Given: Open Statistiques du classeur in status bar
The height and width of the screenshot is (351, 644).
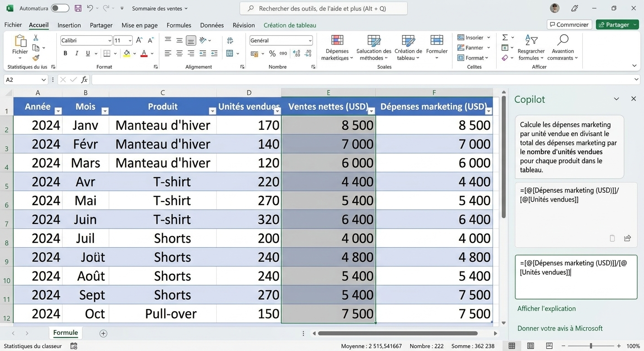Looking at the screenshot, I should pyautogui.click(x=32, y=346).
